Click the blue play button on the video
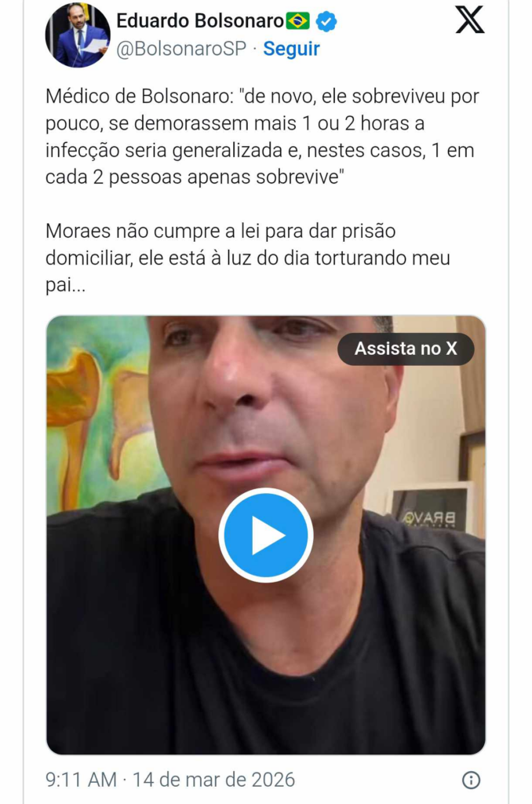 tap(265, 535)
